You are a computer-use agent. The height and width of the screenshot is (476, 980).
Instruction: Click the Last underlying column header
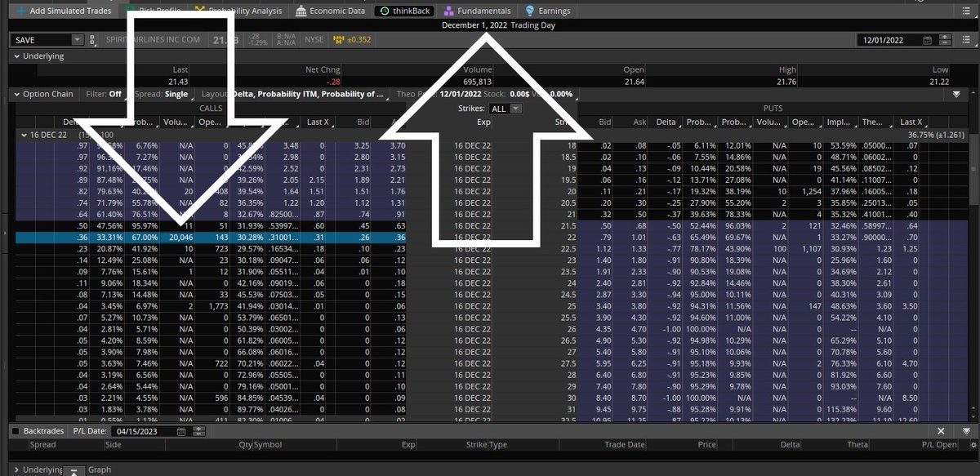[180, 70]
